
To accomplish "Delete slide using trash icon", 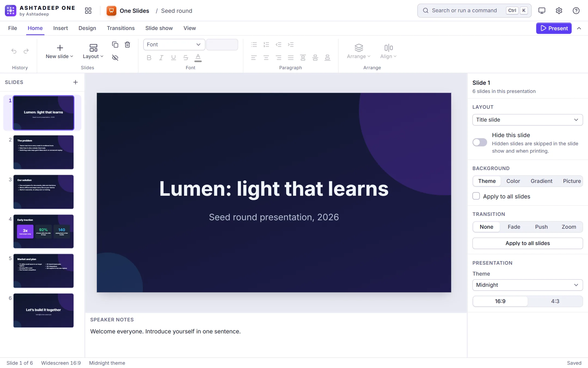I will tap(127, 44).
